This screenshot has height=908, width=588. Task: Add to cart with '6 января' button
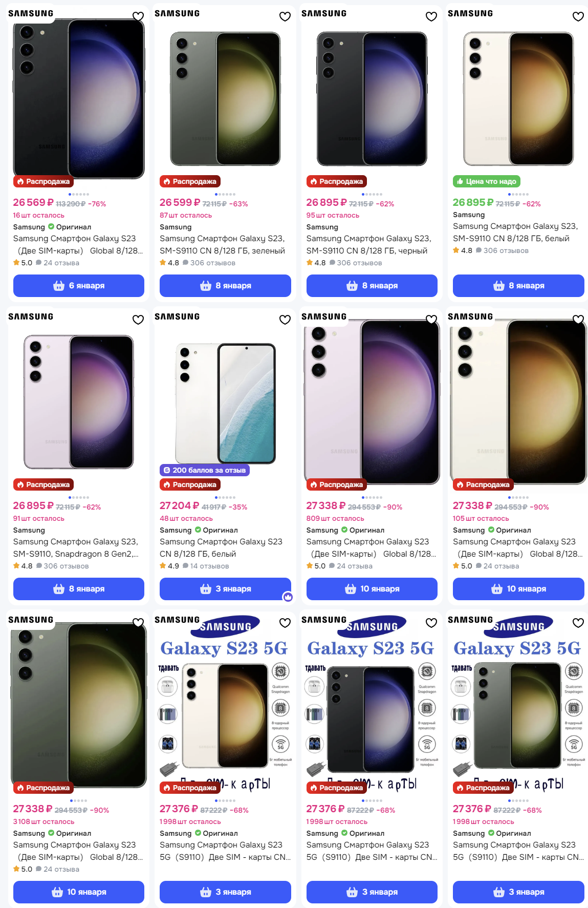pos(79,286)
